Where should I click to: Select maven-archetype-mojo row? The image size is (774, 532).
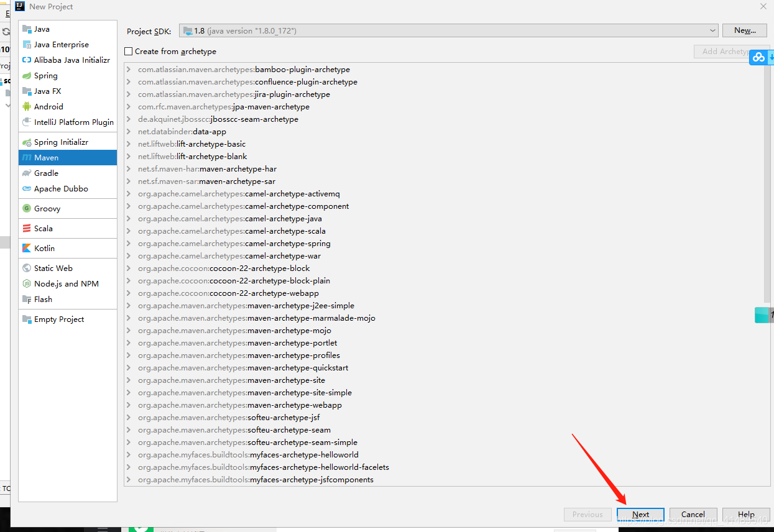click(x=444, y=331)
